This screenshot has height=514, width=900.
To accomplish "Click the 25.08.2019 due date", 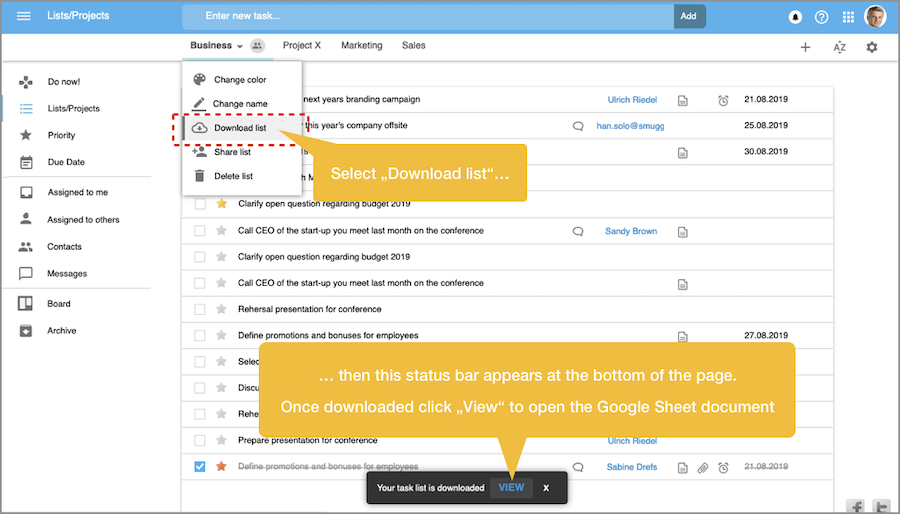I will [x=766, y=126].
